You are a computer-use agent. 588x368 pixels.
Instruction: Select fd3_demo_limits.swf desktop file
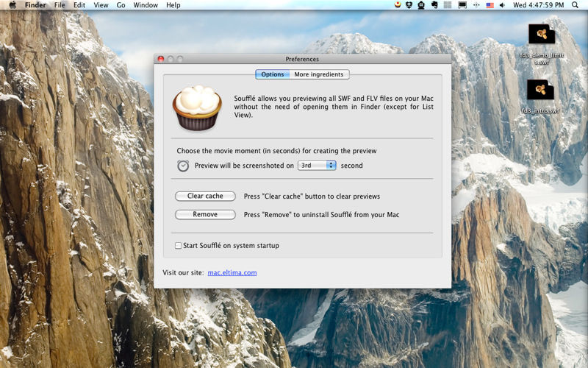542,44
